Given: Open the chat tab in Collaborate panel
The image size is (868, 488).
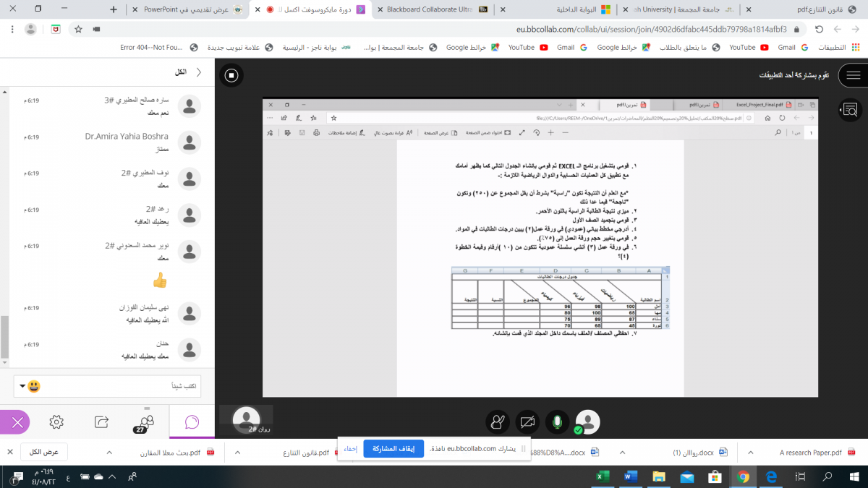Looking at the screenshot, I should pyautogui.click(x=192, y=421).
